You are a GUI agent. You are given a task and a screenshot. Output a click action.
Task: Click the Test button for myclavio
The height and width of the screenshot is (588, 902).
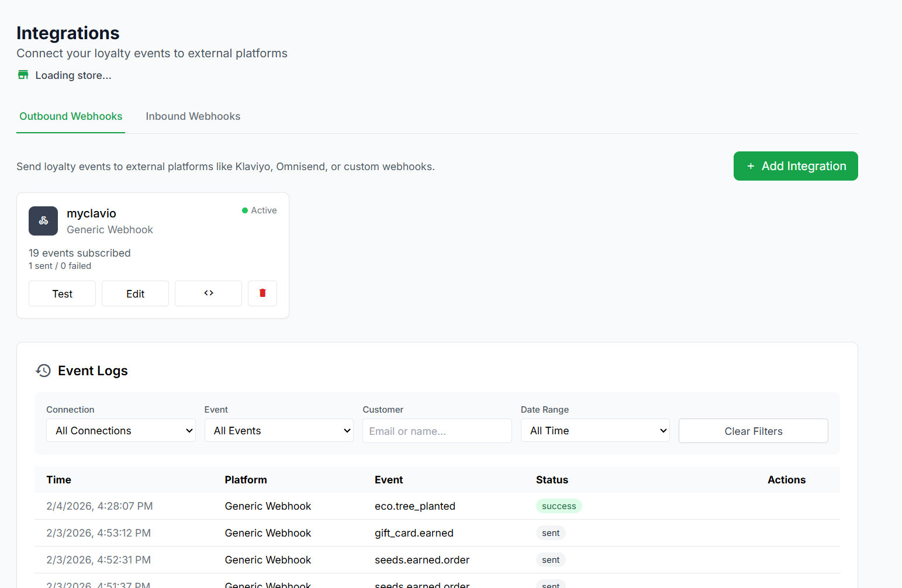coord(62,293)
